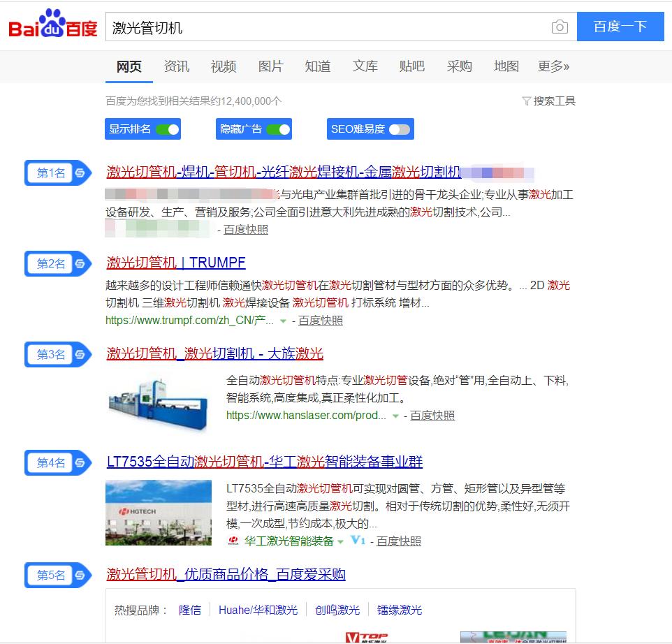Go to the 采购 tab
The width and height of the screenshot is (672, 644).
click(459, 66)
